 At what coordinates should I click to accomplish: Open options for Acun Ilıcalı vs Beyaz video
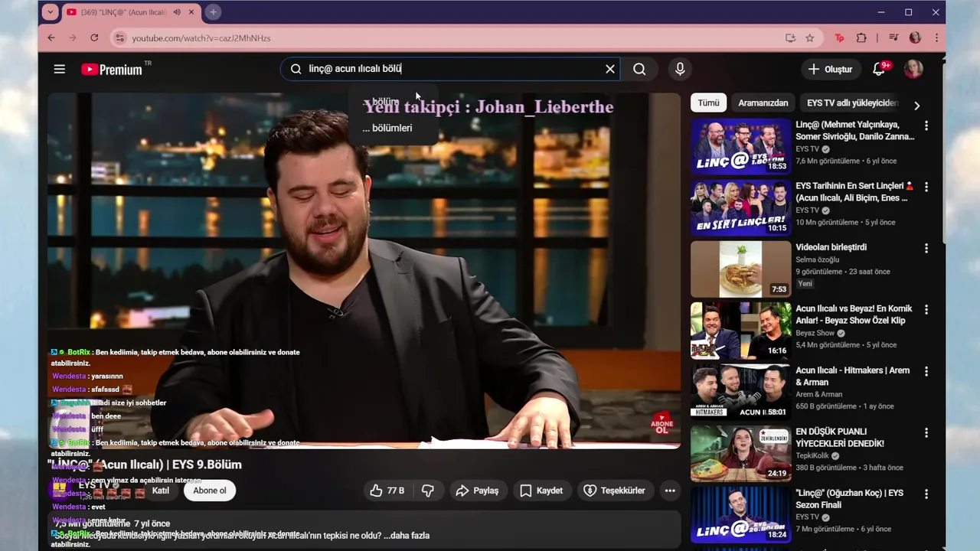tap(926, 310)
